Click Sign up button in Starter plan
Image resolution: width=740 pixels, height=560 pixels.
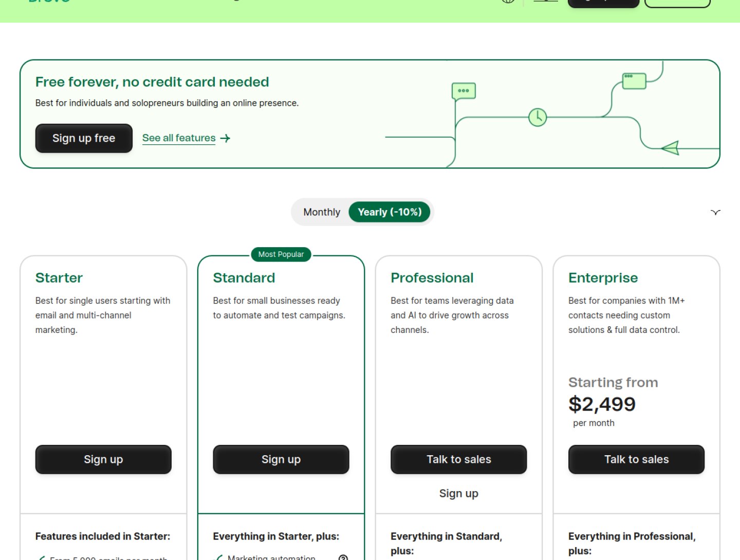point(103,459)
